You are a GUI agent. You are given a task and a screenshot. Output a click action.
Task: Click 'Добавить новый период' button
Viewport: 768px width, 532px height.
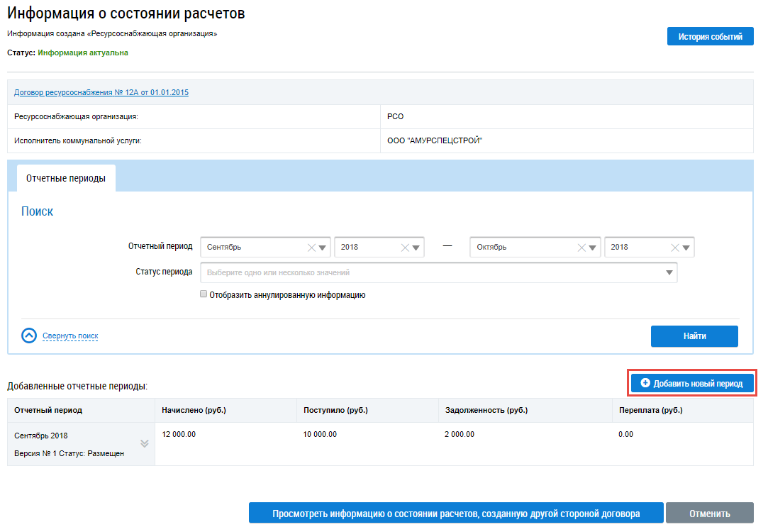coord(691,383)
